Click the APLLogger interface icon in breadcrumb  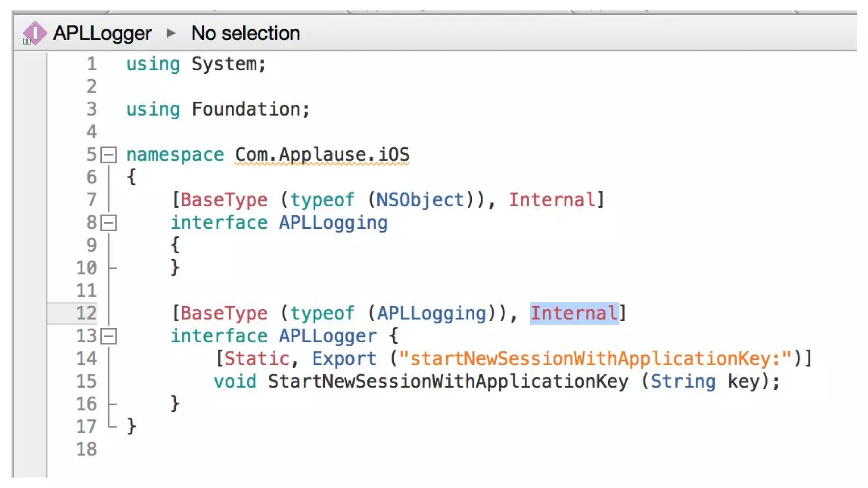(34, 33)
